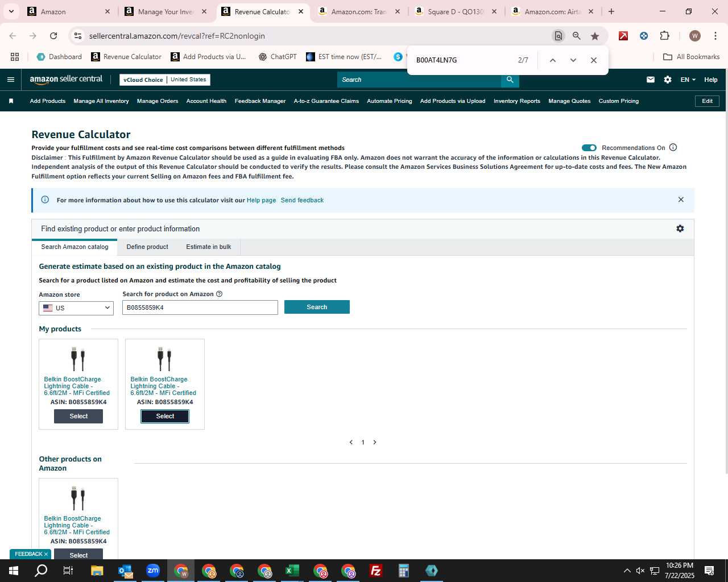This screenshot has width=728, height=582.
Task: Open the Chrome apps grid in bookmarks bar
Action: 15,57
